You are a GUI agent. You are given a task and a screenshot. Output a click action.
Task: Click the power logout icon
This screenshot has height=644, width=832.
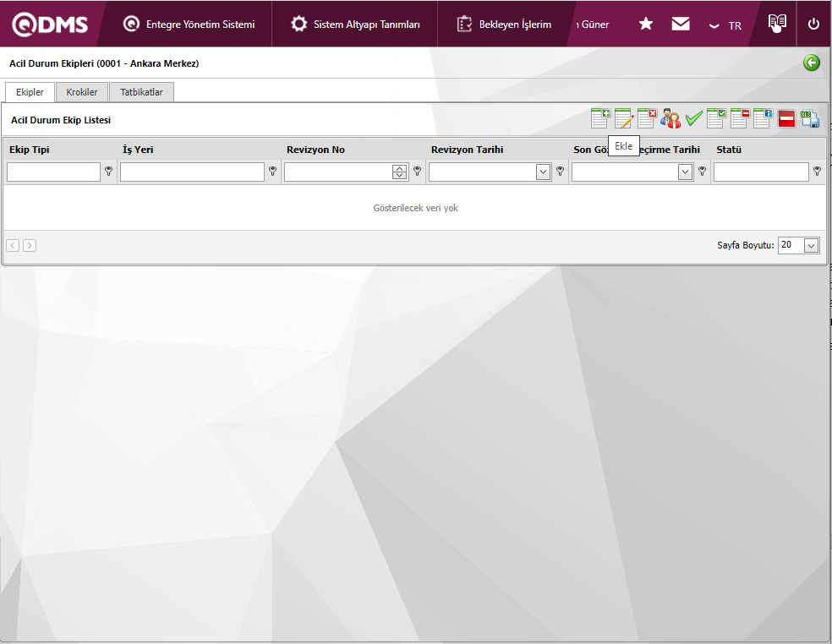click(813, 24)
